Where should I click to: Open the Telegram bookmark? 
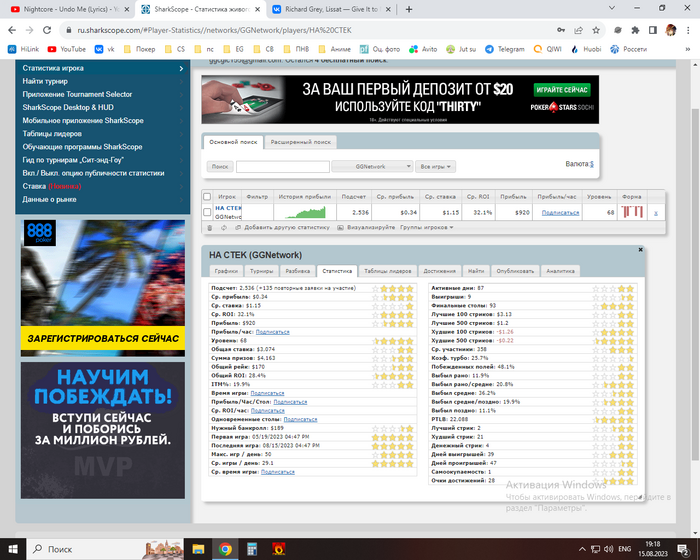tap(505, 49)
